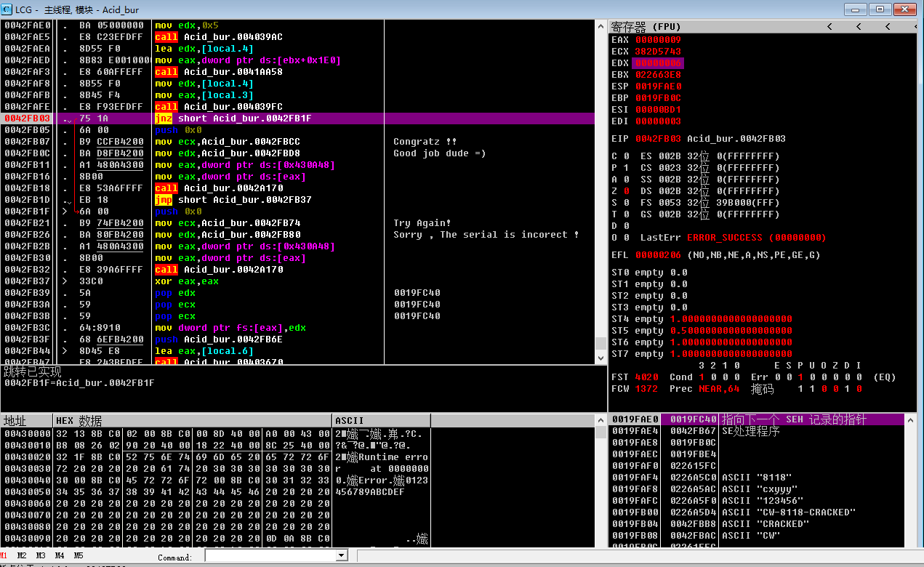Switch to the M3 tab
924x567 pixels.
point(41,555)
